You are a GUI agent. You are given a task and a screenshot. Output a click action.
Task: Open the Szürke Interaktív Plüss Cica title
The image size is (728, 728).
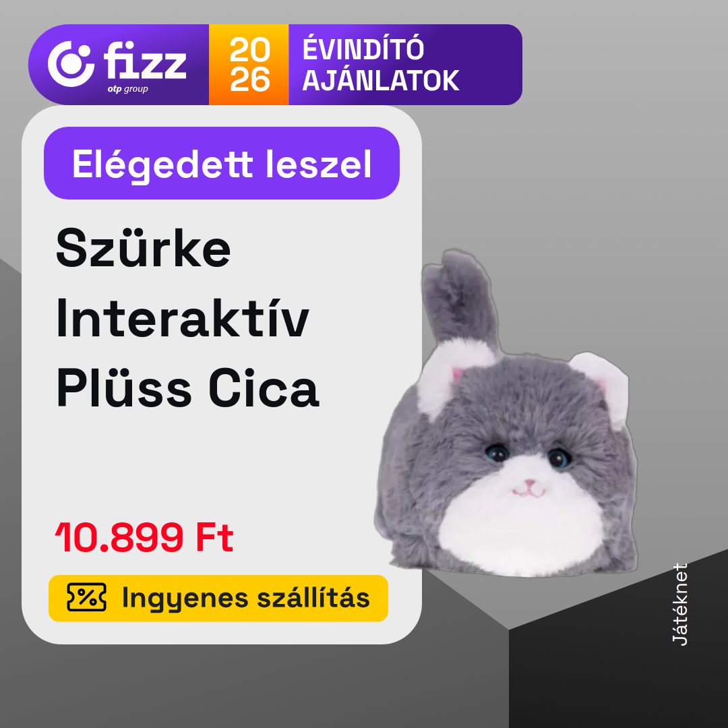(187, 318)
